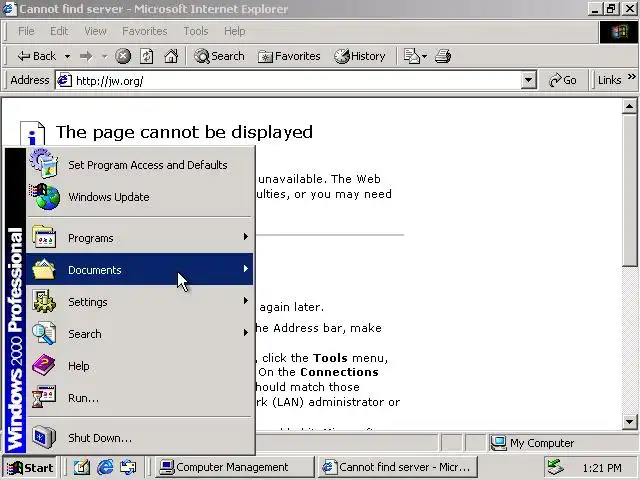Go to the Home page icon
The width and height of the screenshot is (640, 480).
tap(171, 56)
